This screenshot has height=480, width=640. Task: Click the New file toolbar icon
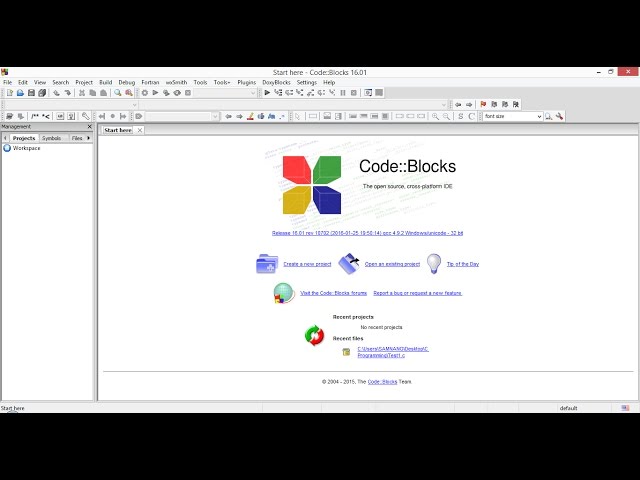point(10,93)
